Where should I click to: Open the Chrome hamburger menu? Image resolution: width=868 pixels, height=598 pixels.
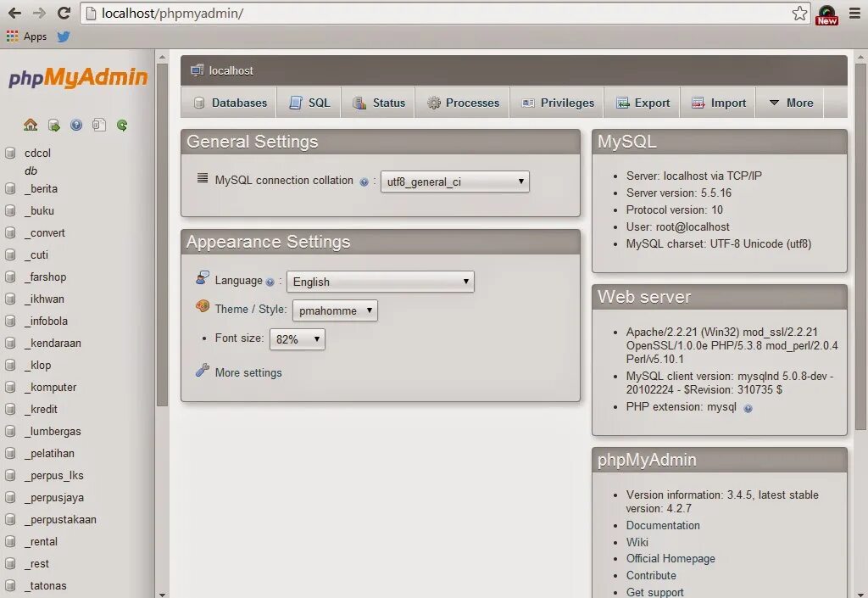854,14
